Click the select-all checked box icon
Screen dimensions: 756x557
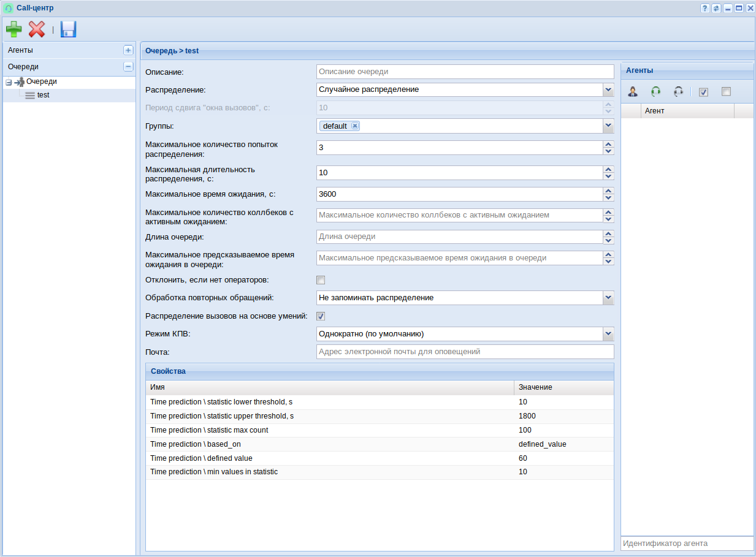pyautogui.click(x=703, y=92)
